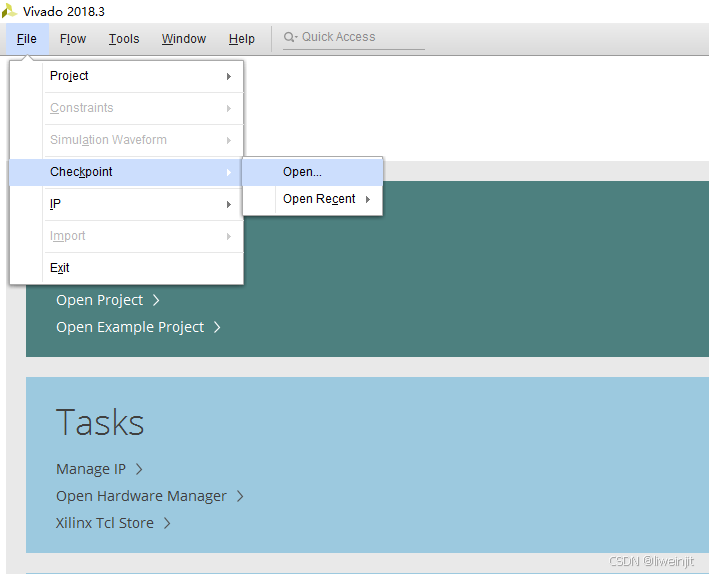Image resolution: width=709 pixels, height=574 pixels.
Task: Choose Exit from the File menu
Action: pos(127,268)
